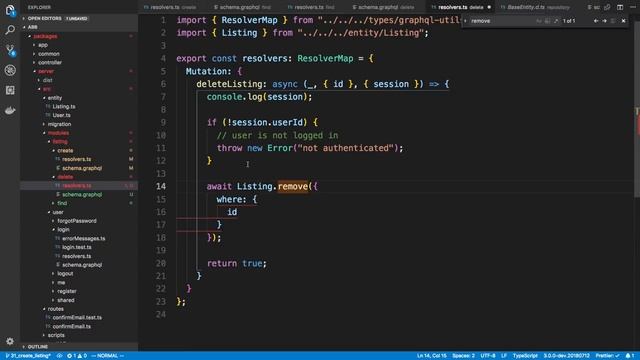
Task: Open the Debug view in activity bar
Action: pyautogui.click(x=10, y=70)
